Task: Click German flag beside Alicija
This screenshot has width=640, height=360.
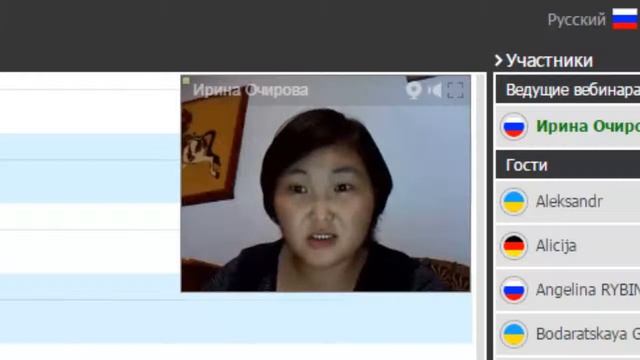Action: tap(513, 246)
